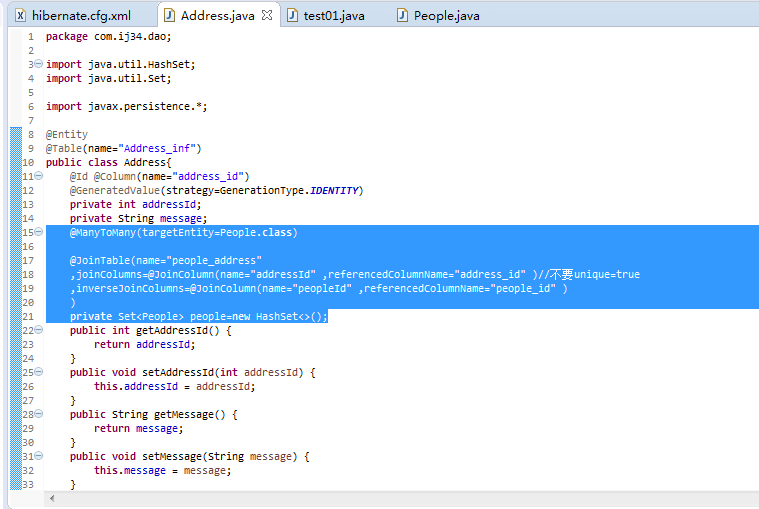Open the People.java editor tab
Image resolution: width=759 pixels, height=509 pixels.
click(438, 15)
